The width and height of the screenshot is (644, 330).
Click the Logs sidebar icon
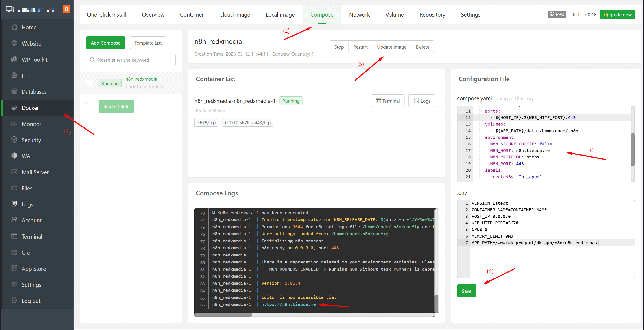tap(15, 204)
